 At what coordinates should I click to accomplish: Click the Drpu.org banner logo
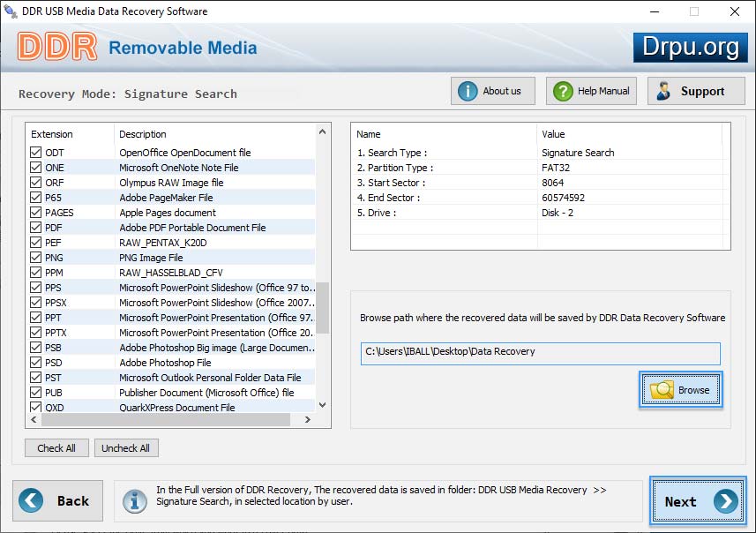click(691, 48)
